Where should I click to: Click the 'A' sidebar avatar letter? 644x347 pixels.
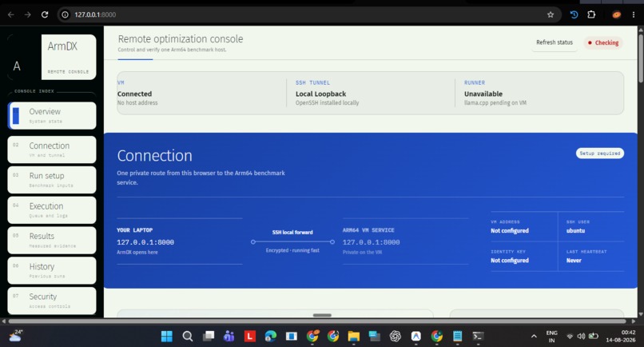click(x=17, y=66)
